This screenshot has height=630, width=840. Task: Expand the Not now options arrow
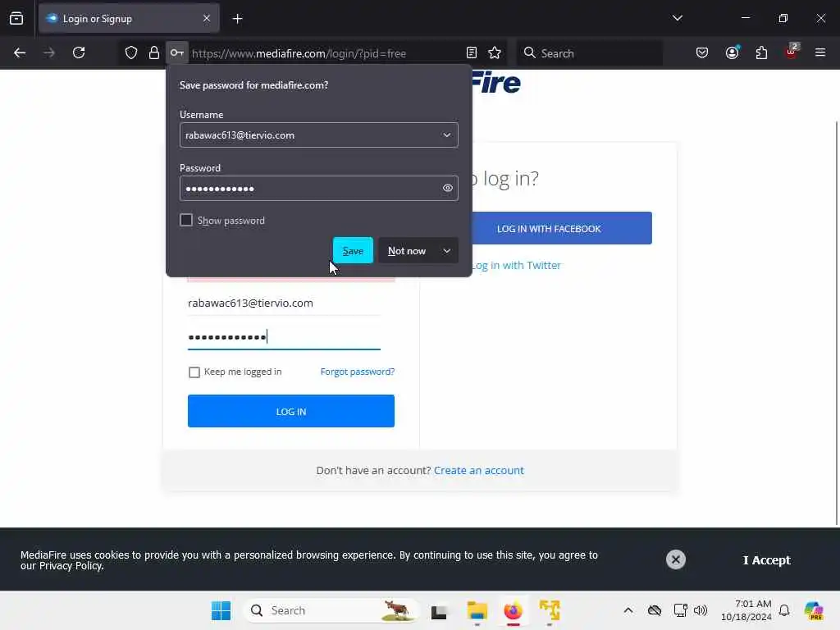pos(447,251)
